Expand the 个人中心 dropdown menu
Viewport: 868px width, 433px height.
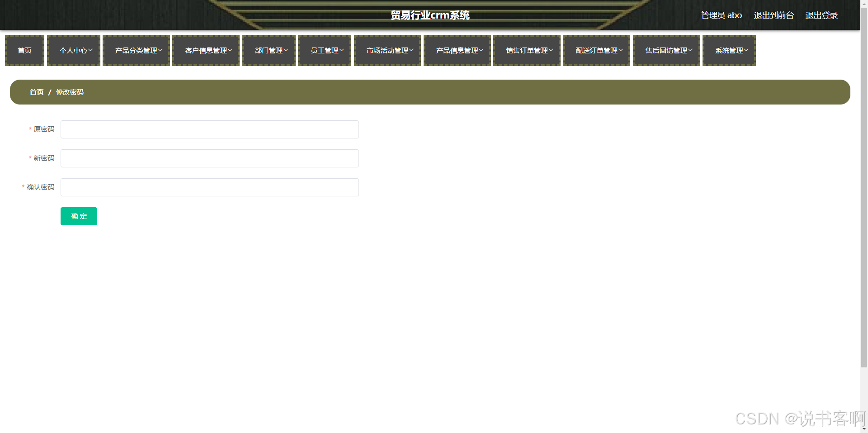74,50
